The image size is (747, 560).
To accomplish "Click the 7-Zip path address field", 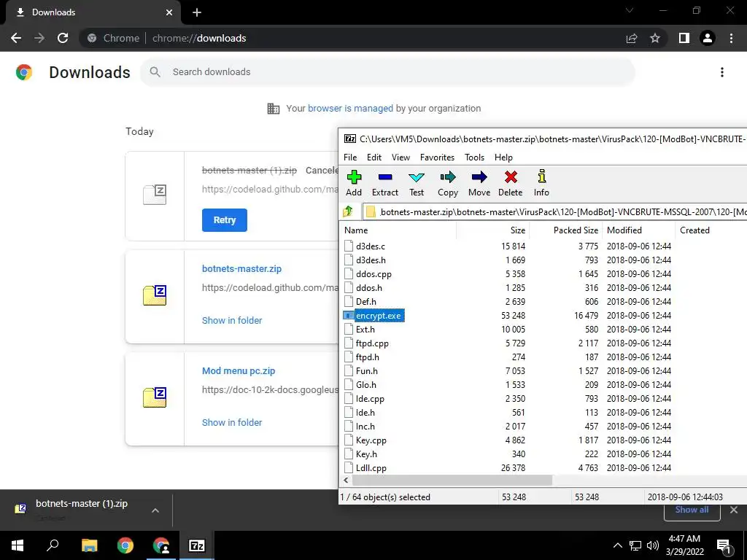I will pyautogui.click(x=555, y=212).
